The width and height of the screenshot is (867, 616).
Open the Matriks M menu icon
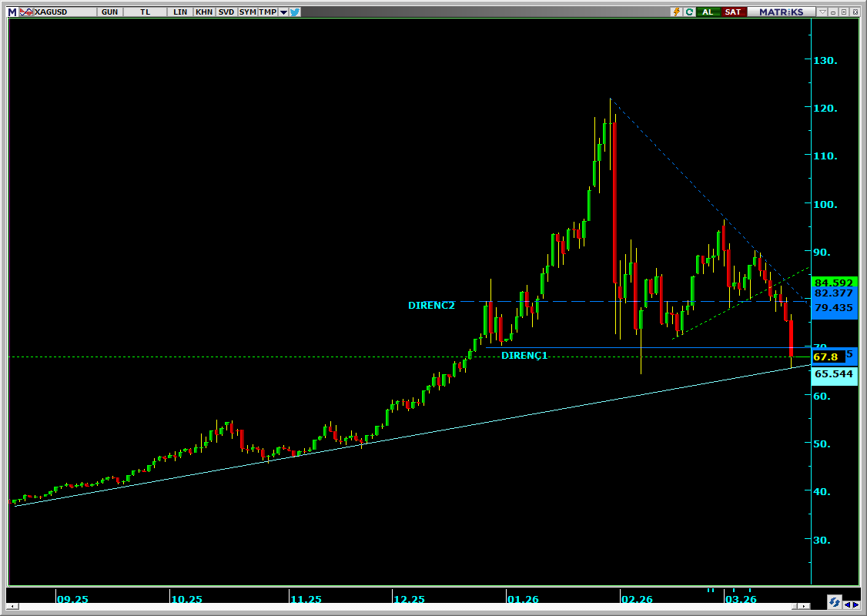(12, 12)
